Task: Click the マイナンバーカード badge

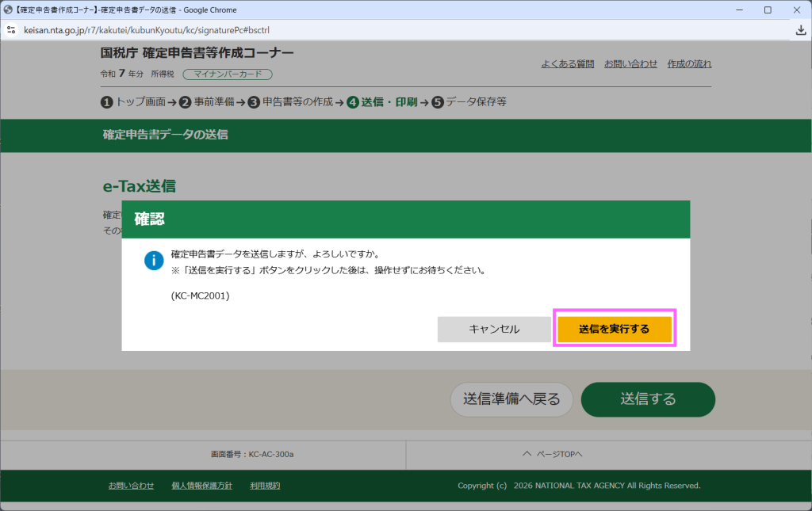Action: point(228,74)
